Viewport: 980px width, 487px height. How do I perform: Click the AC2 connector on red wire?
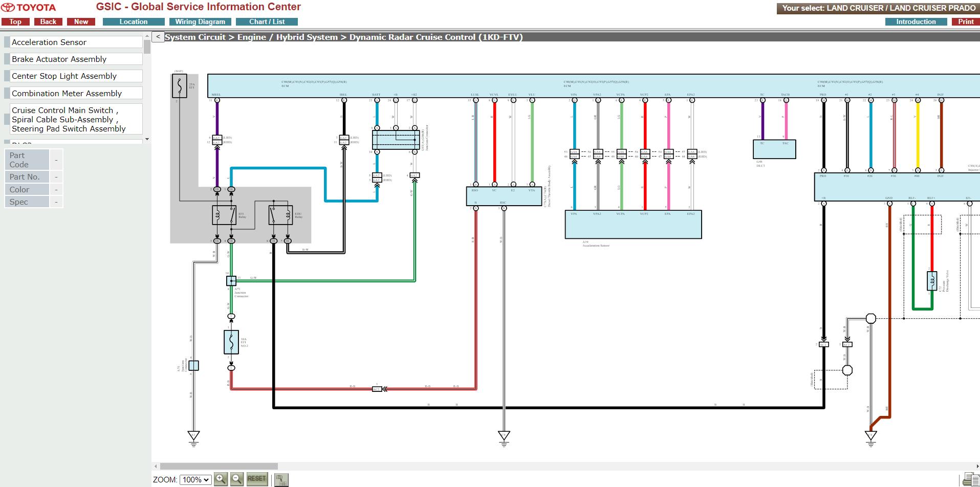(x=377, y=389)
